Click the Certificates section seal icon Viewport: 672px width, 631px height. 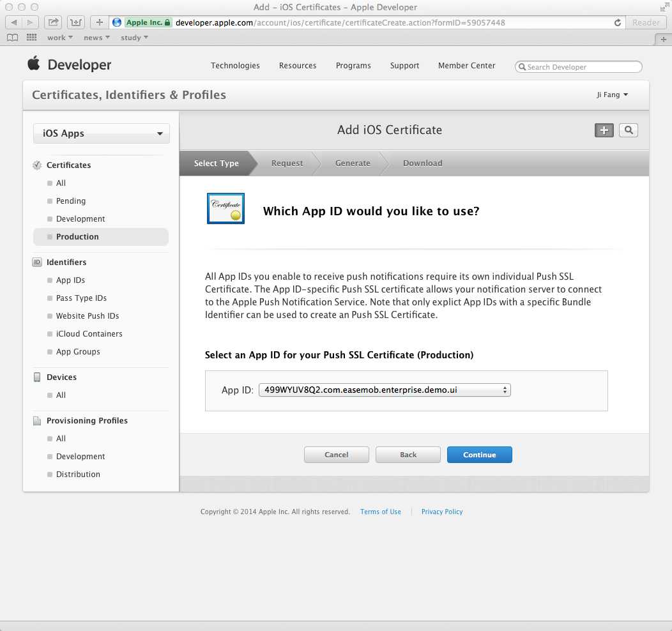coord(37,165)
